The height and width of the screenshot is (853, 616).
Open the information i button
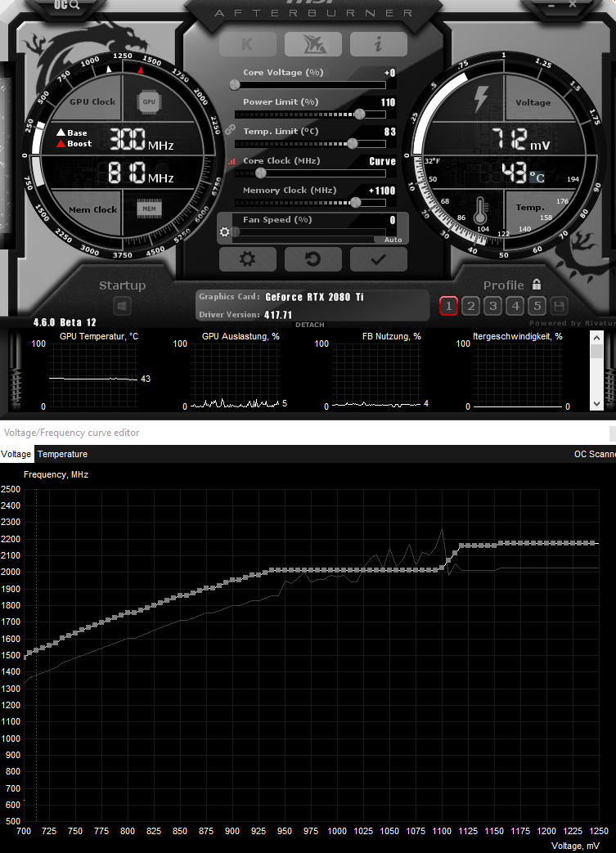click(378, 44)
